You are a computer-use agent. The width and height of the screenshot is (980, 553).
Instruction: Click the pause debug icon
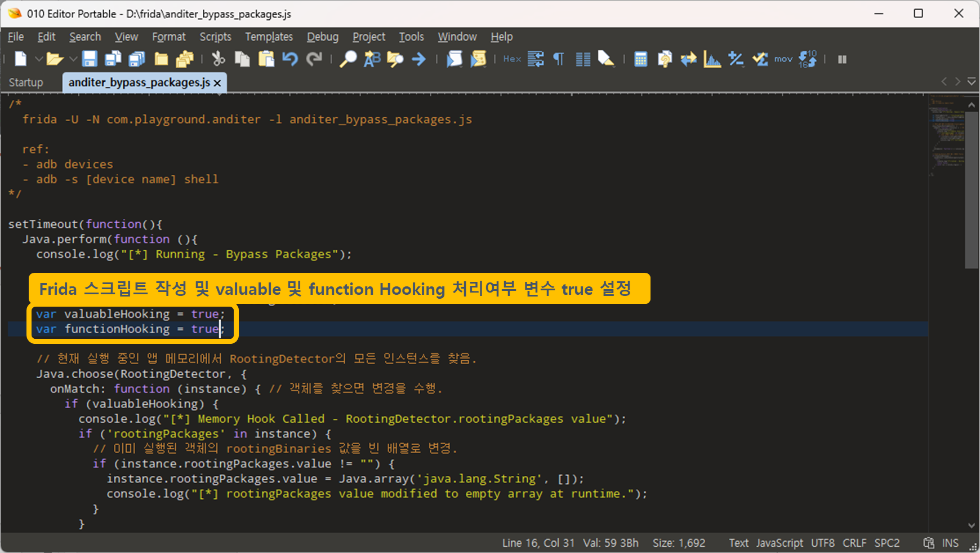(842, 59)
